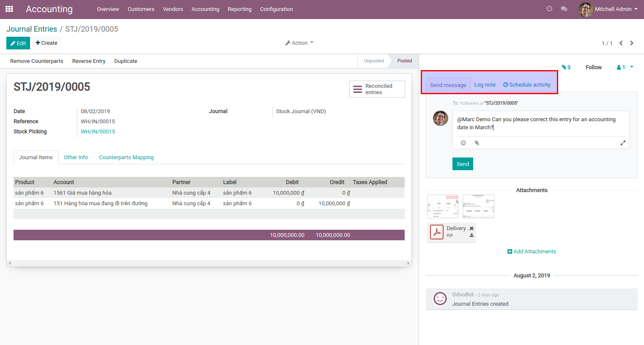Open the activities clock icon in navbar
This screenshot has height=345, width=644.
coord(549,9)
